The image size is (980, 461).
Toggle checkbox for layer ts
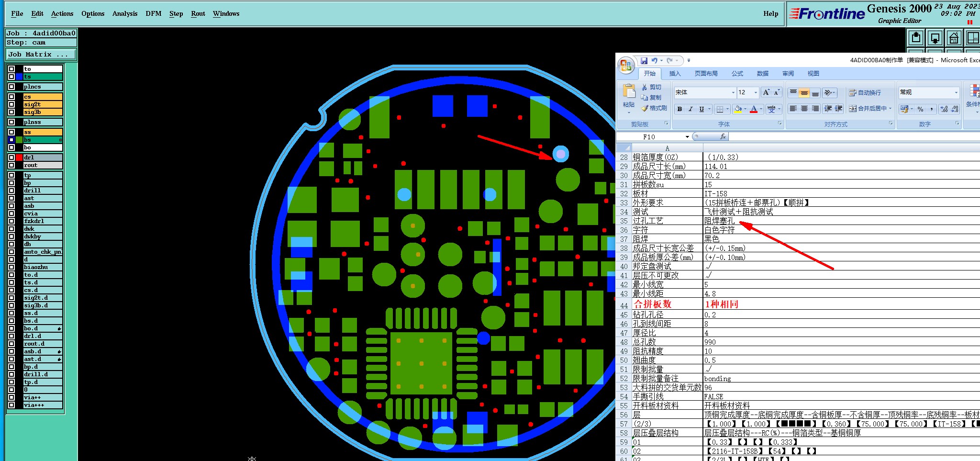pos(11,77)
